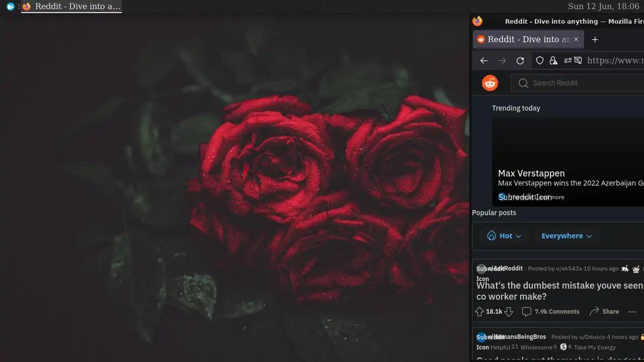Downvote the dumbest mistake post
Viewport: 644px width, 362px height.
[509, 312]
